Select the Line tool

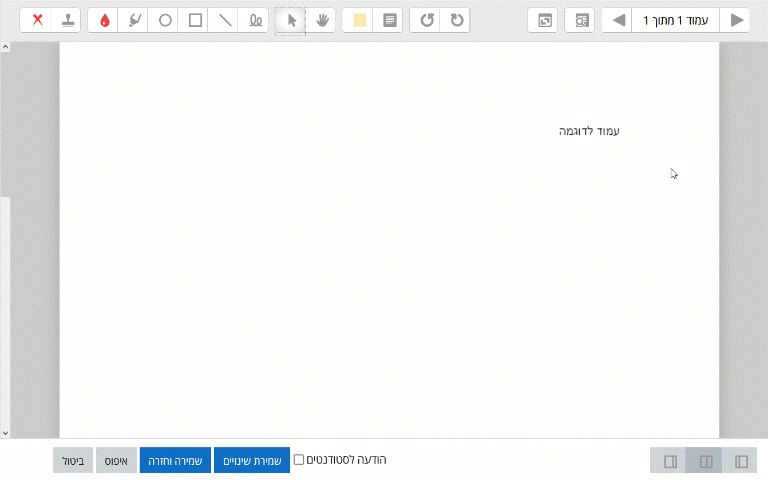tap(225, 20)
